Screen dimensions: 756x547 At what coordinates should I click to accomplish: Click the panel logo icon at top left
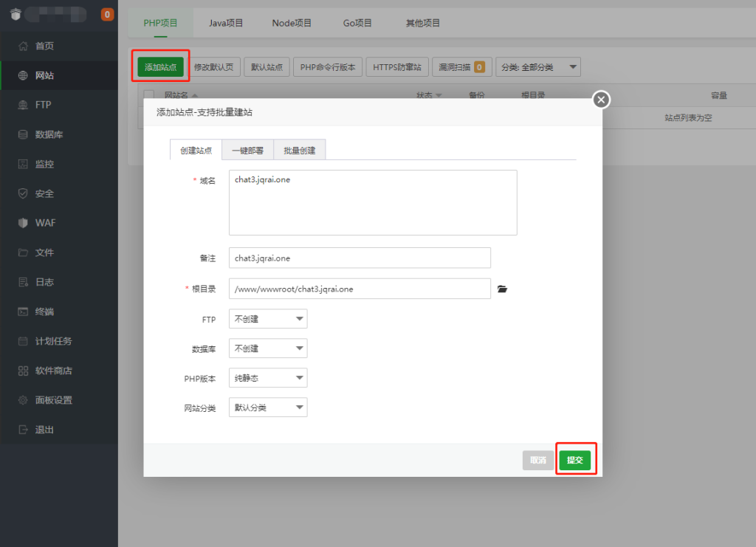click(x=16, y=15)
